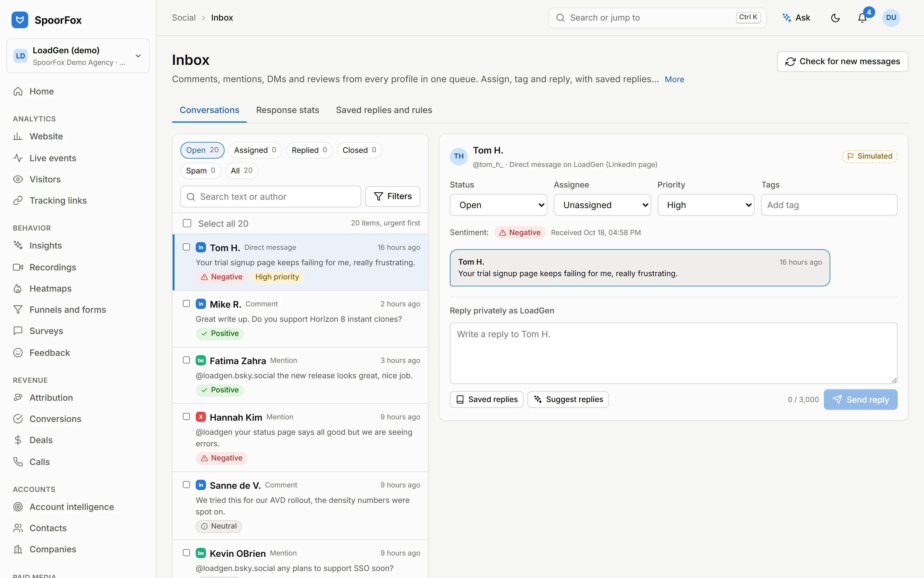
Task: Click the Suggest replies button
Action: click(x=568, y=399)
